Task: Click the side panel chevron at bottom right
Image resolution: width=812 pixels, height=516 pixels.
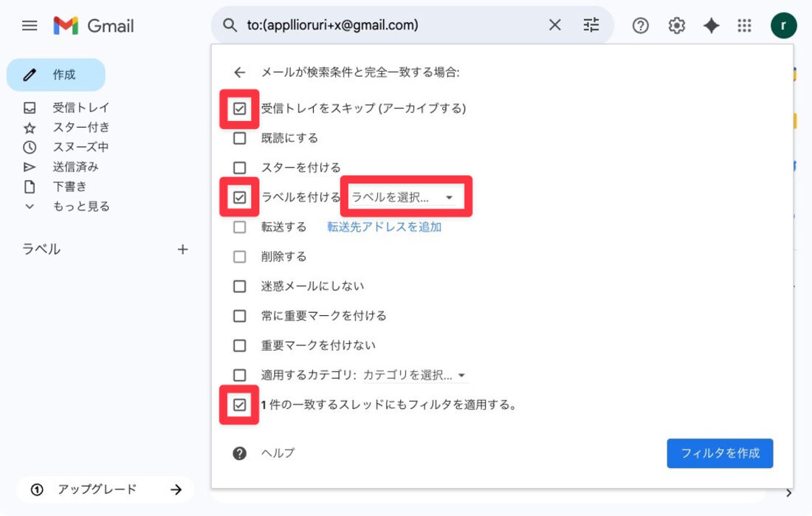Action: click(x=788, y=493)
